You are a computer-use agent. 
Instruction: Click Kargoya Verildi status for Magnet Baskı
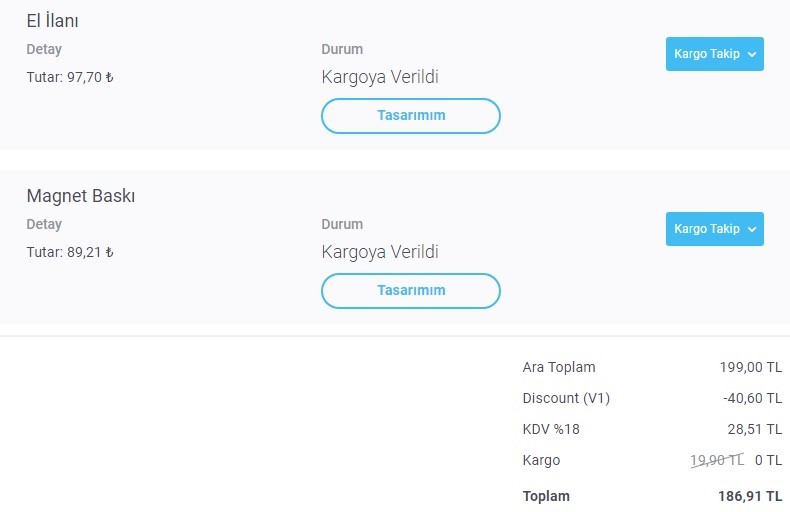[x=380, y=252]
